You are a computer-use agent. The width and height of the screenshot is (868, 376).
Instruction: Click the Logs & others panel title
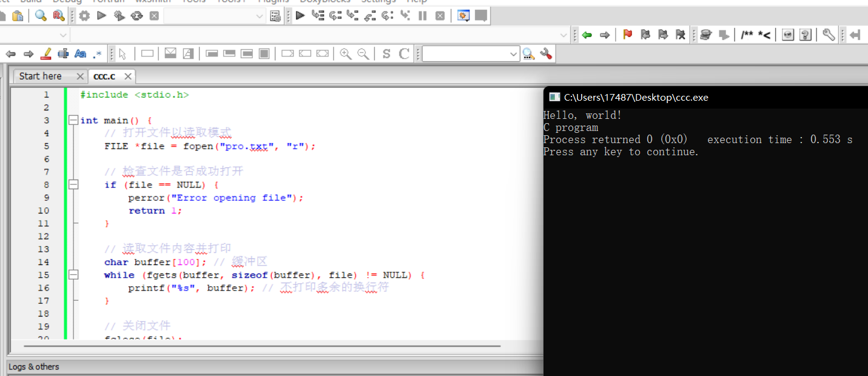(x=34, y=366)
